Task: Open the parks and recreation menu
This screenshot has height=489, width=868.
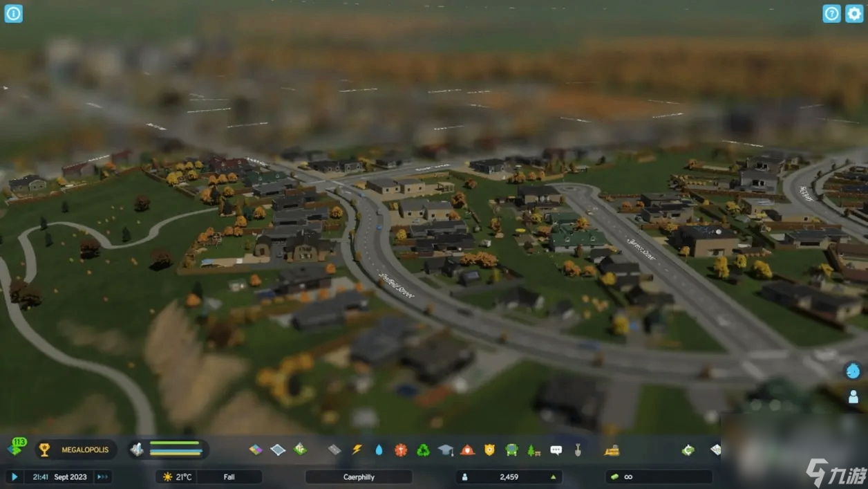Action: pyautogui.click(x=534, y=450)
